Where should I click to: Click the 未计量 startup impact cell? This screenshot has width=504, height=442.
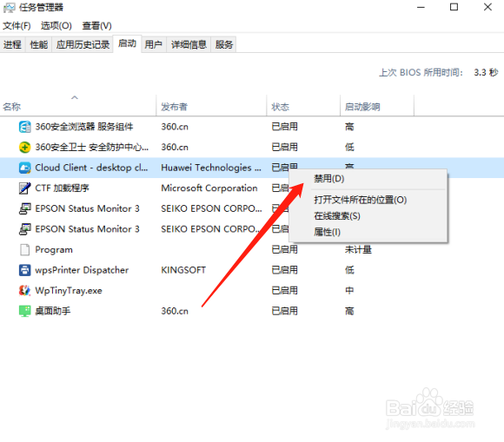pyautogui.click(x=358, y=249)
